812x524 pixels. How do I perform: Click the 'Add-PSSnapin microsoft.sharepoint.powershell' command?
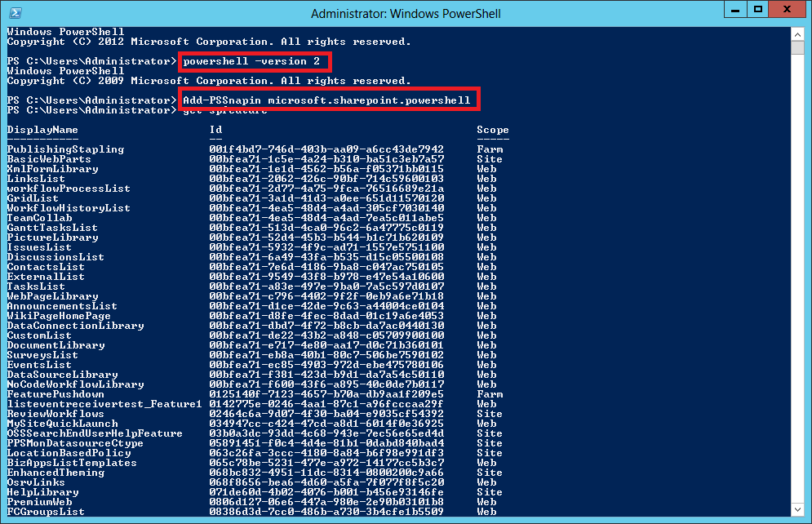tap(326, 100)
